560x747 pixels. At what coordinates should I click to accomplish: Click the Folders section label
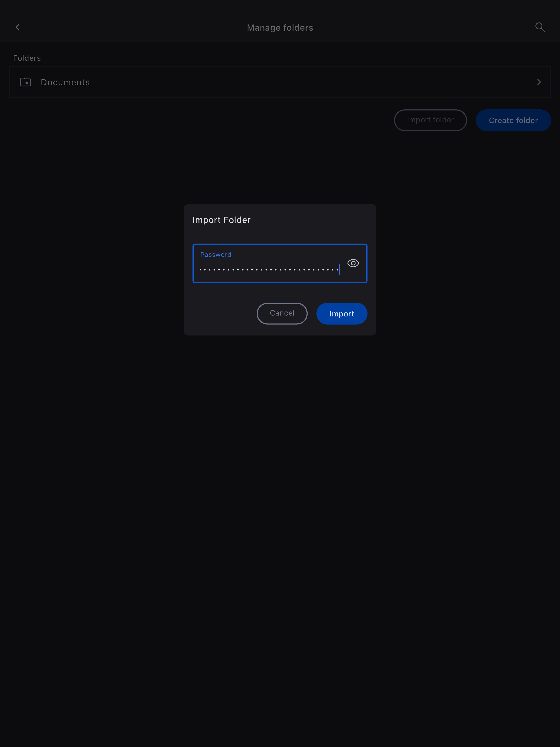pos(27,58)
